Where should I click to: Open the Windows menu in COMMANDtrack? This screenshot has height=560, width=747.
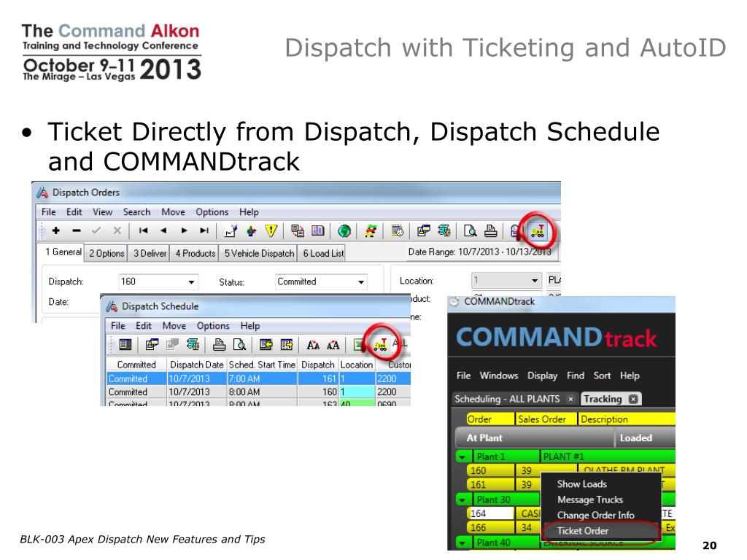[x=499, y=376]
